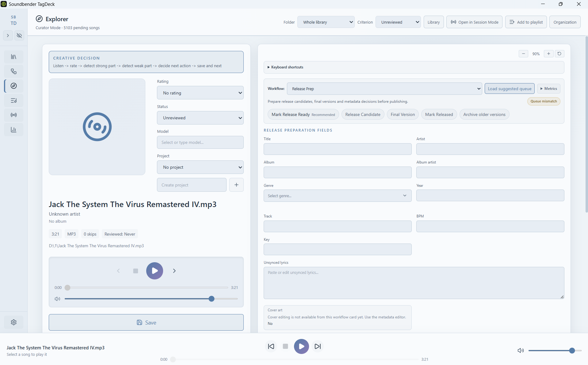The width and height of the screenshot is (588, 365).
Task: Focus the Artist field
Action: 490,149
